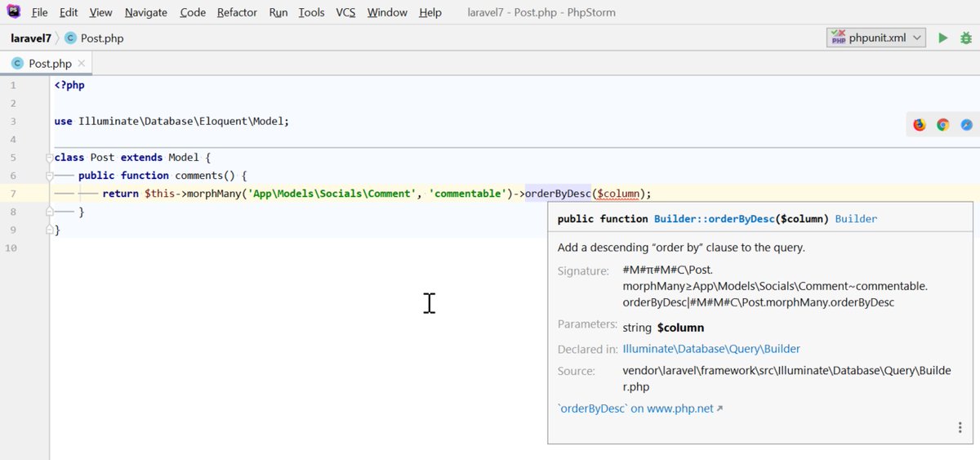This screenshot has width=980, height=460.
Task: Open the Help menu
Action: click(430, 12)
